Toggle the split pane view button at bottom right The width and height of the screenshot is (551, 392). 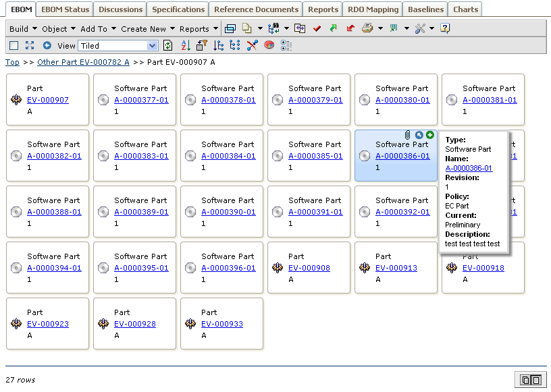[530, 380]
